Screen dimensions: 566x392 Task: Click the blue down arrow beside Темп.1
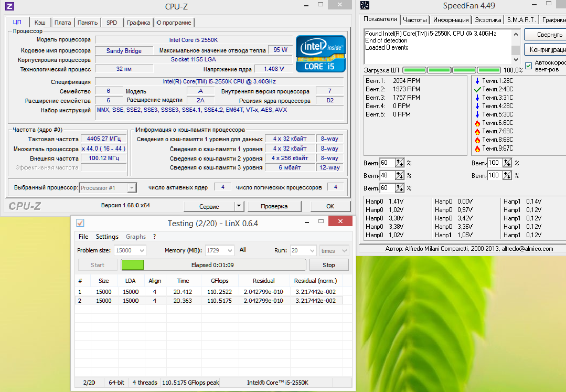(477, 81)
